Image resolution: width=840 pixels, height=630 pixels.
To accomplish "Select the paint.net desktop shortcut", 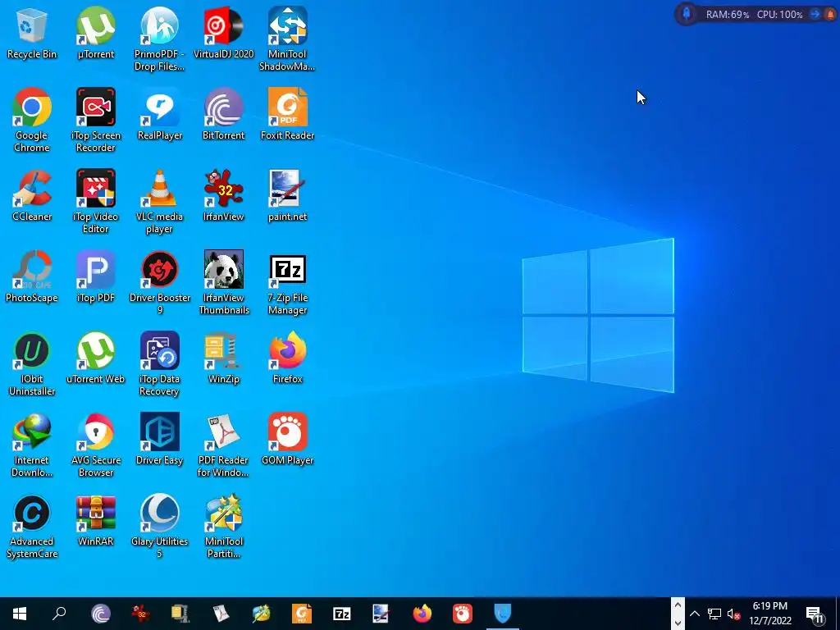I will [x=287, y=196].
